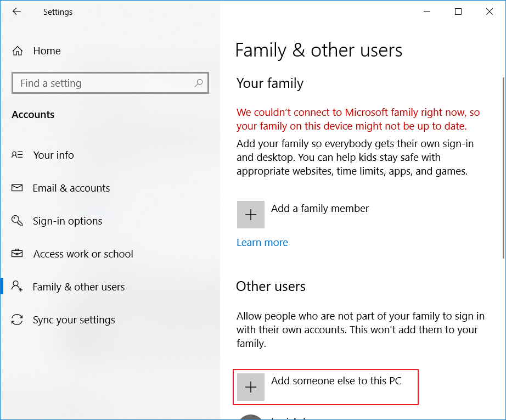Image resolution: width=506 pixels, height=420 pixels.
Task: Select Family & other users in the sidebar
Action: pyautogui.click(x=78, y=287)
